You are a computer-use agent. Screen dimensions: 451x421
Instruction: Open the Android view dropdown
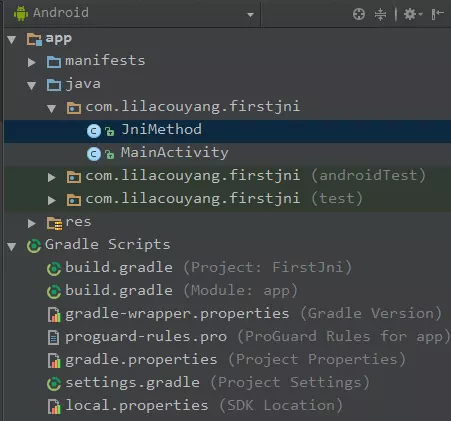point(250,15)
